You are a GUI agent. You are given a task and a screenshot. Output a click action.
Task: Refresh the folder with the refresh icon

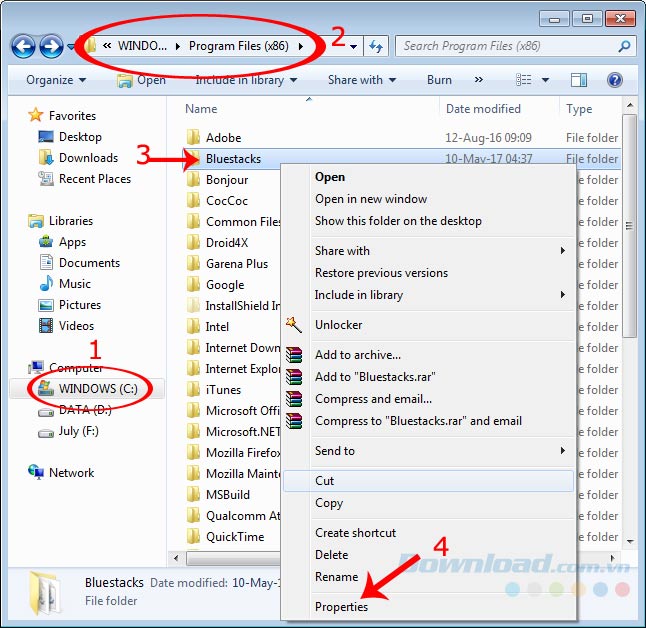pyautogui.click(x=376, y=46)
